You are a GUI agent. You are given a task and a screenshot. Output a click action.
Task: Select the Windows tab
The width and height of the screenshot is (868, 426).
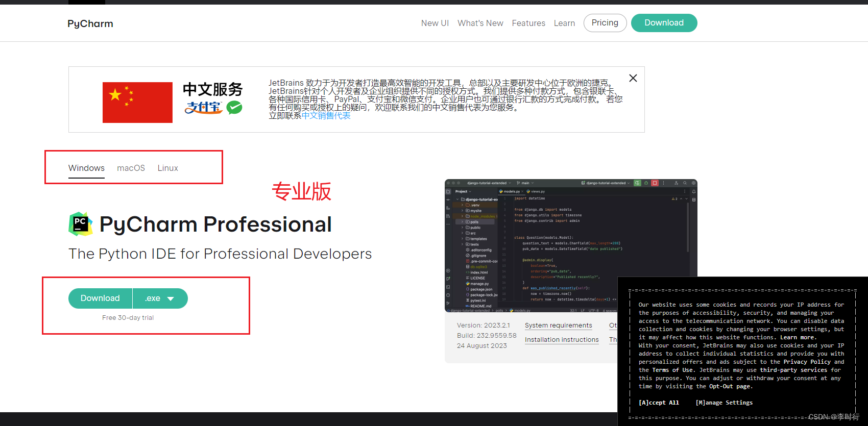click(x=86, y=168)
